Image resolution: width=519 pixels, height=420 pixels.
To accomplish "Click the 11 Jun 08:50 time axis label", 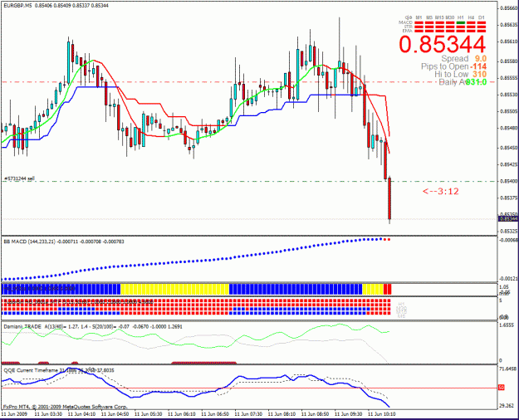I will (x=315, y=414).
